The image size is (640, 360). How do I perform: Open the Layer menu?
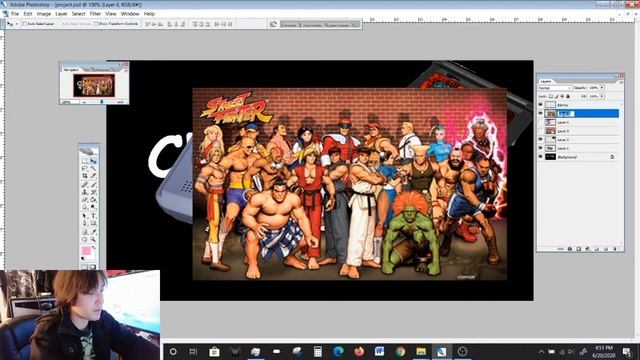pos(61,14)
